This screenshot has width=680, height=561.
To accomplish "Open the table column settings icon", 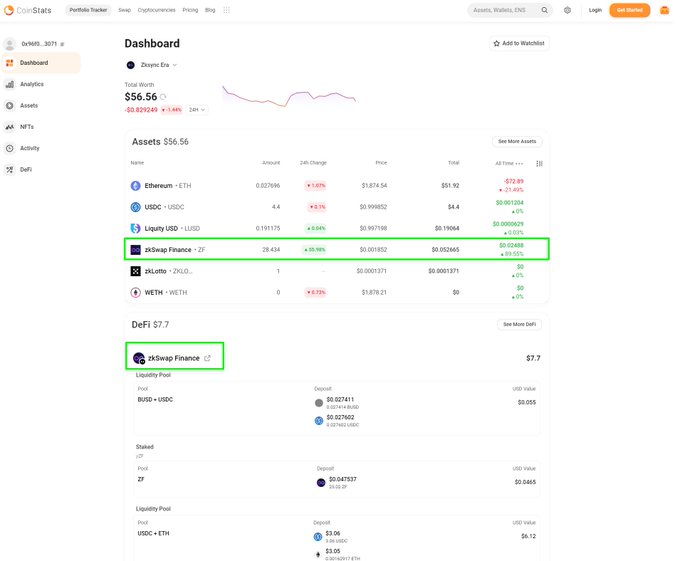I will pyautogui.click(x=539, y=163).
